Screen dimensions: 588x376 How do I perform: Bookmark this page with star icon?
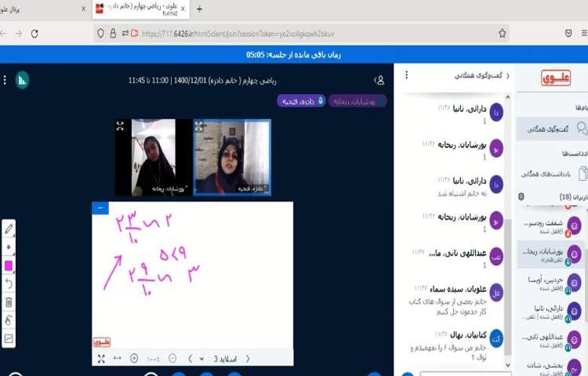503,34
